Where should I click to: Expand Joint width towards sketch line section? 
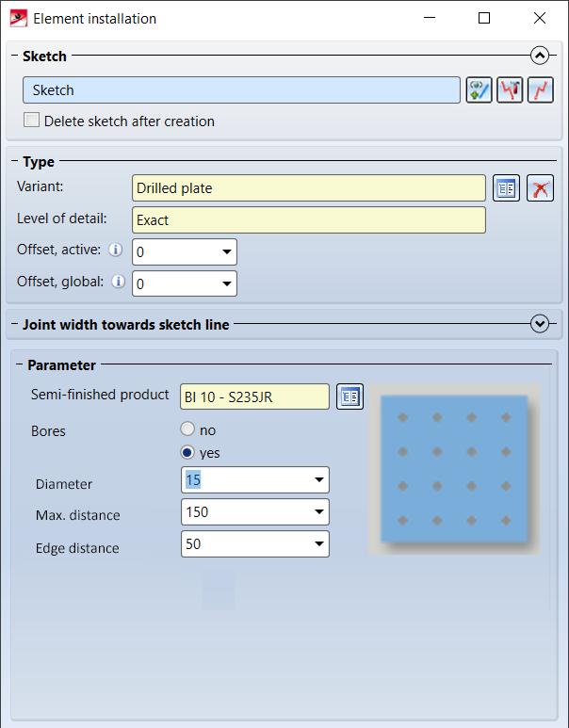pyautogui.click(x=540, y=324)
